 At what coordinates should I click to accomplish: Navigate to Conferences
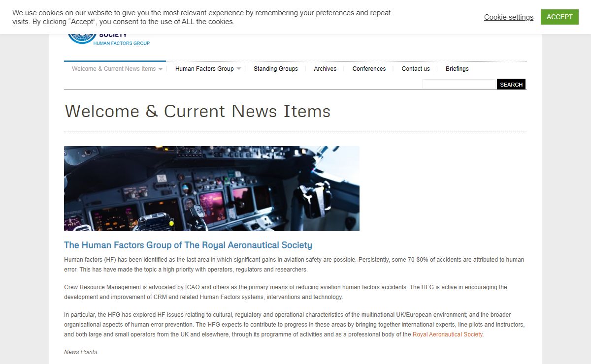(369, 69)
